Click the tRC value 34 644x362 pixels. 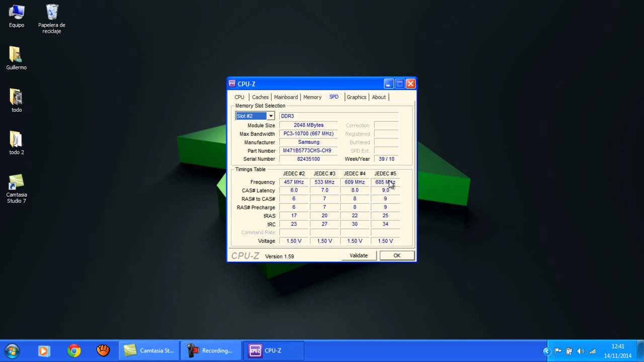click(385, 224)
